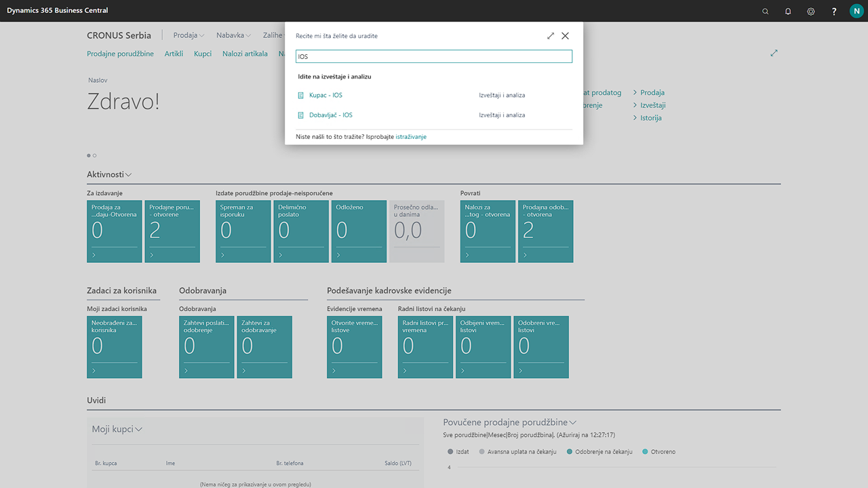868x488 pixels.
Task: Click report icon beside Dobavljač - IOS
Action: (x=301, y=115)
